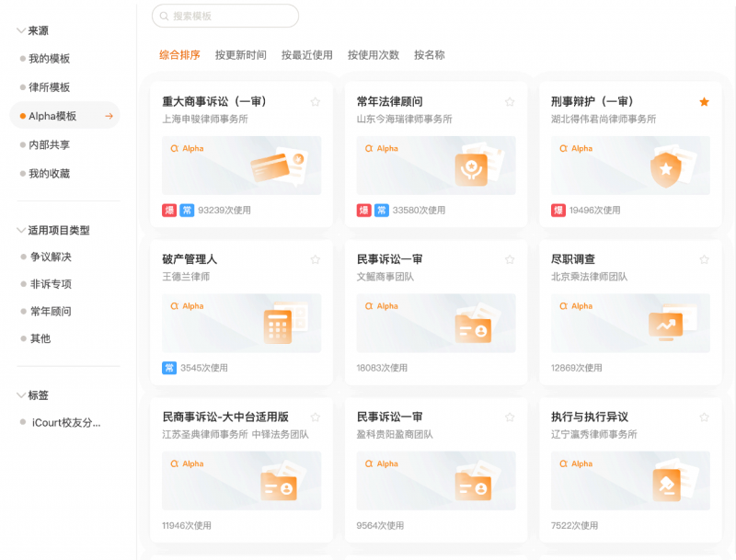Open the 破产管理人 calculator thumbnail

click(241, 323)
